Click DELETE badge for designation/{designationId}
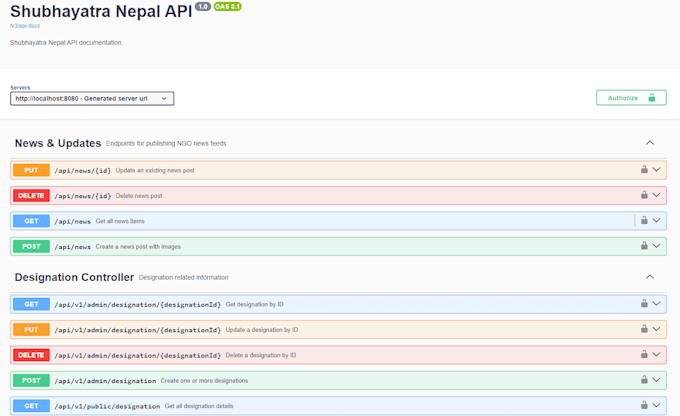 tap(31, 355)
